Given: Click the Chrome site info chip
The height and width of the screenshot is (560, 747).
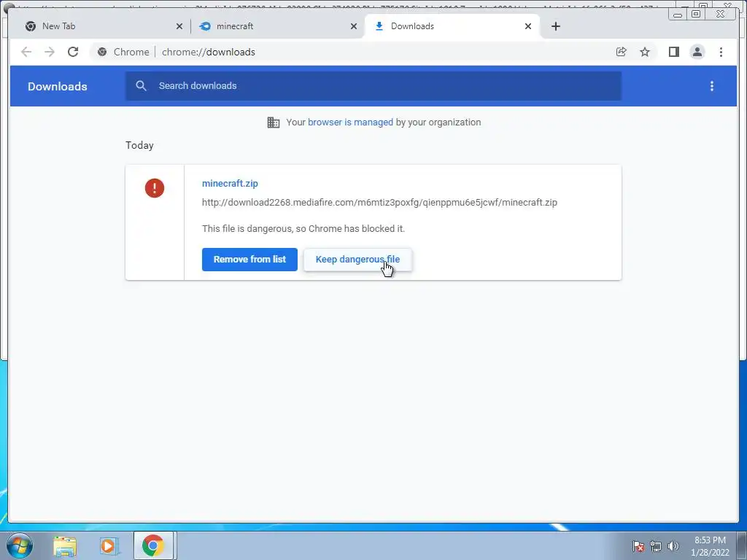Looking at the screenshot, I should [x=123, y=52].
